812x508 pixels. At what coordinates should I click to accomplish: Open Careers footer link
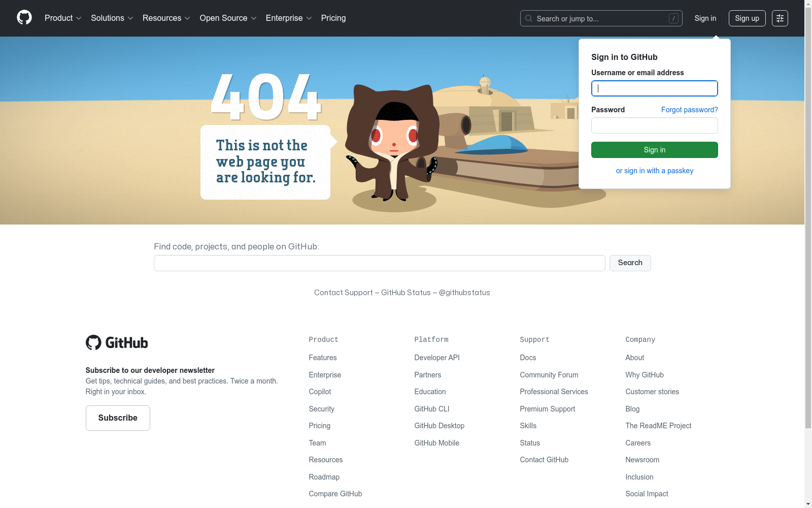click(x=638, y=443)
